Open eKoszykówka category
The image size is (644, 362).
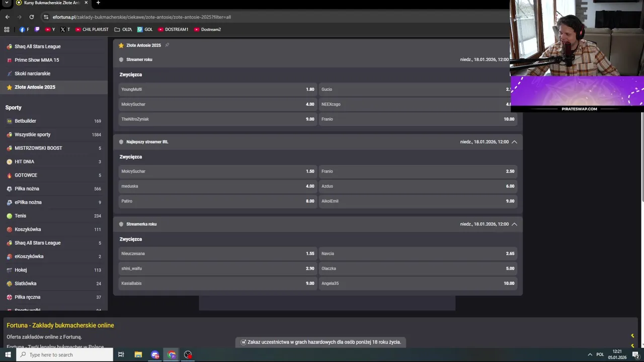point(54,256)
